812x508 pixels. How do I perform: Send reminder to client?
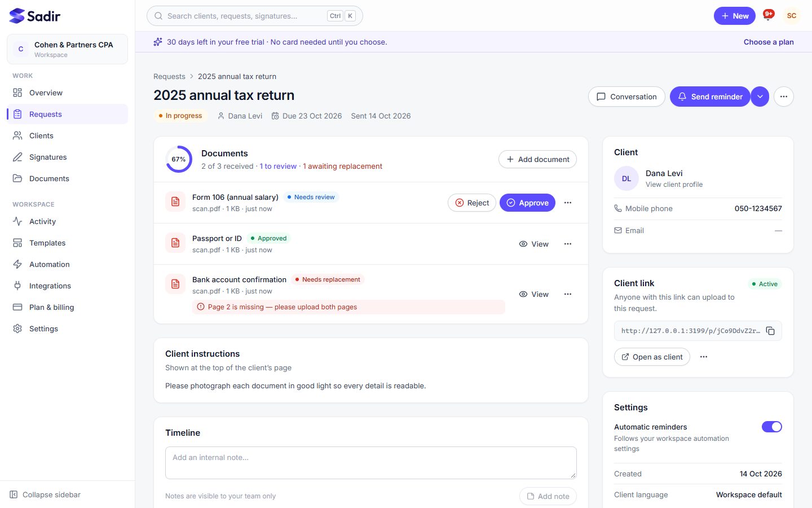[x=710, y=97]
